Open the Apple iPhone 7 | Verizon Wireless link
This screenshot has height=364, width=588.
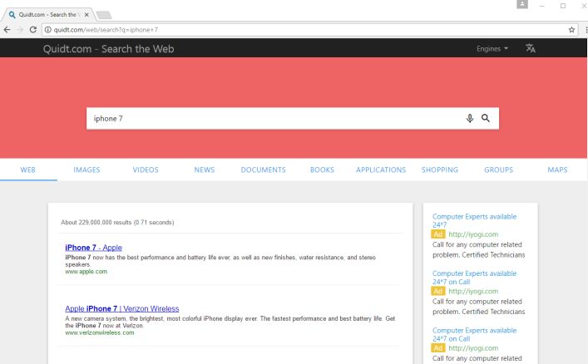122,308
